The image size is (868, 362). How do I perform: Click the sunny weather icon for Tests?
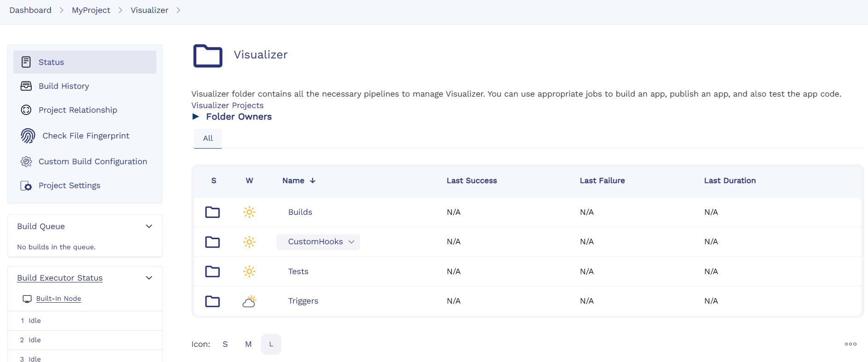click(x=249, y=271)
